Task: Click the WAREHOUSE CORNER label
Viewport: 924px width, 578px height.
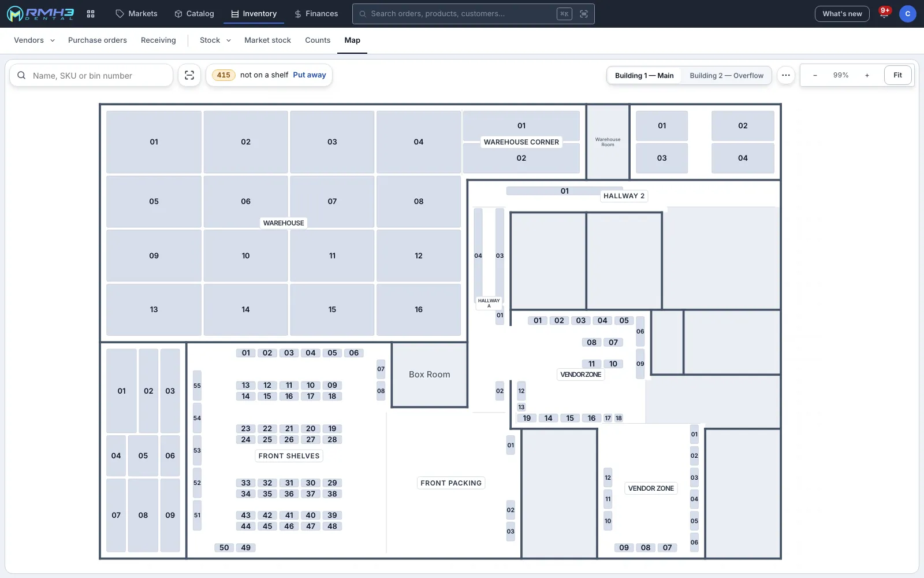Action: coord(521,142)
